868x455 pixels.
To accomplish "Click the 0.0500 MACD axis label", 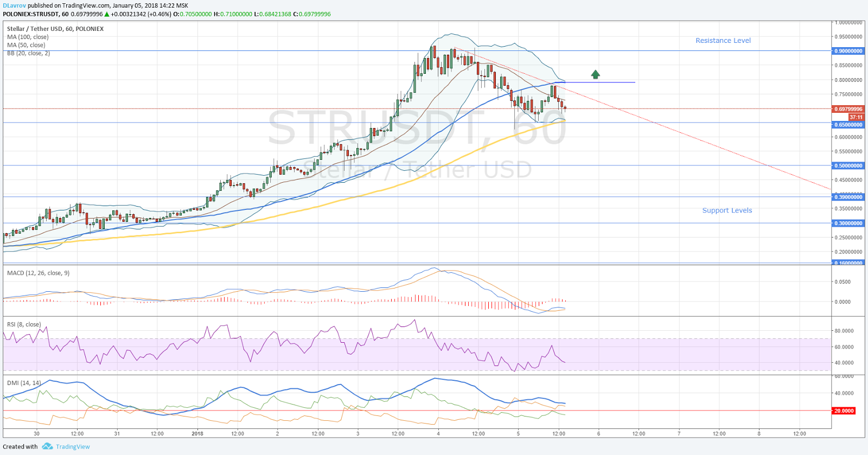I will (x=843, y=282).
